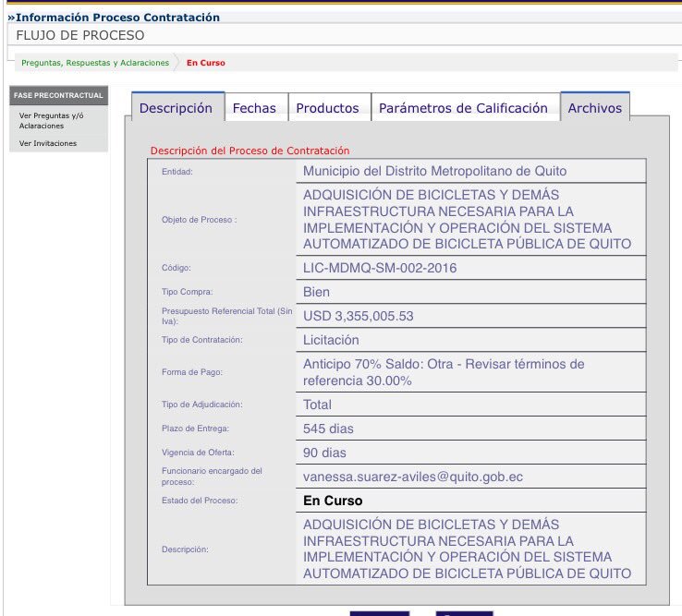Click the Código: label
Viewport: 682px width, 616px height.
[177, 268]
